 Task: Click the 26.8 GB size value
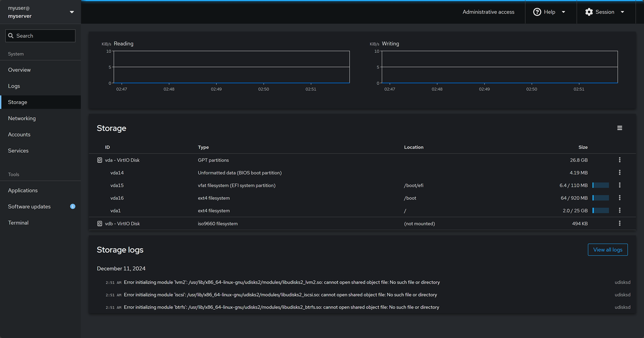pos(579,160)
